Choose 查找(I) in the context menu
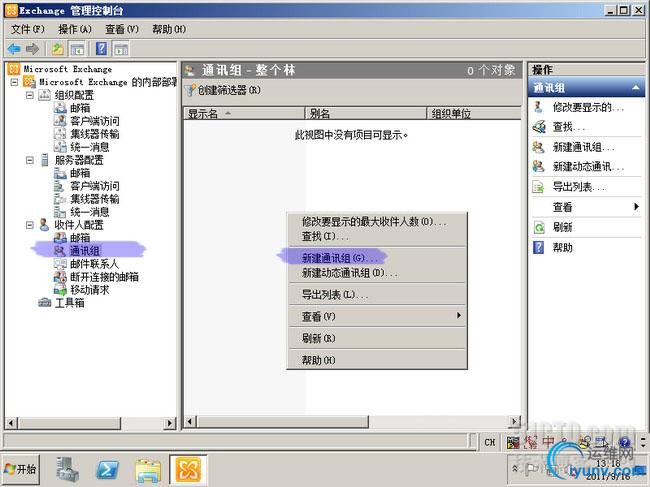The height and width of the screenshot is (487, 650). (x=377, y=236)
